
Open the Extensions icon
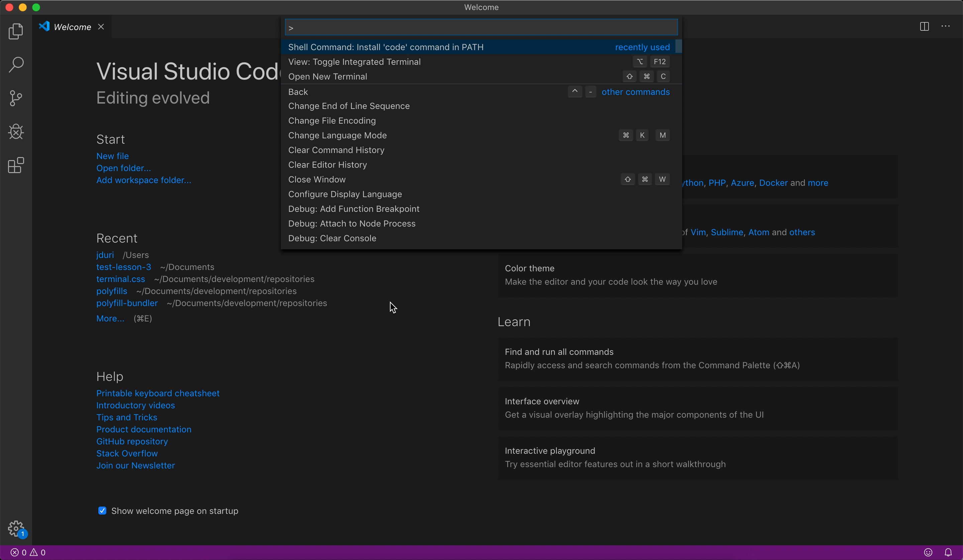pos(15,165)
